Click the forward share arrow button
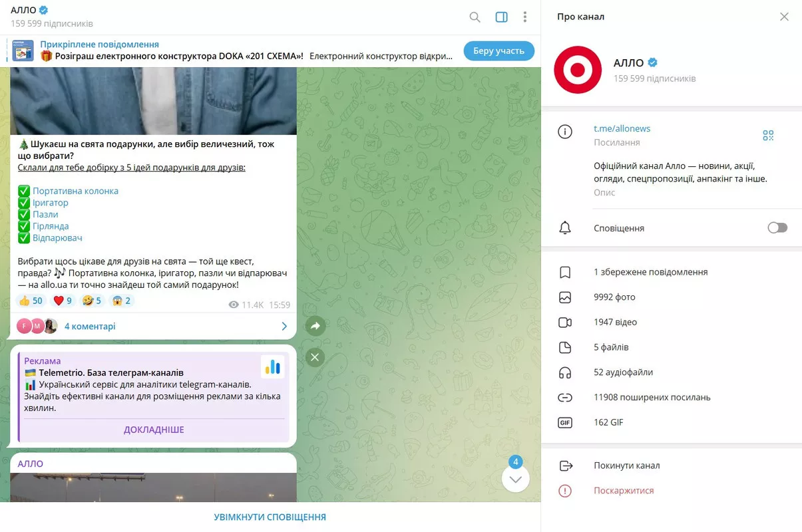Viewport: 802px width, 532px height. tap(315, 326)
